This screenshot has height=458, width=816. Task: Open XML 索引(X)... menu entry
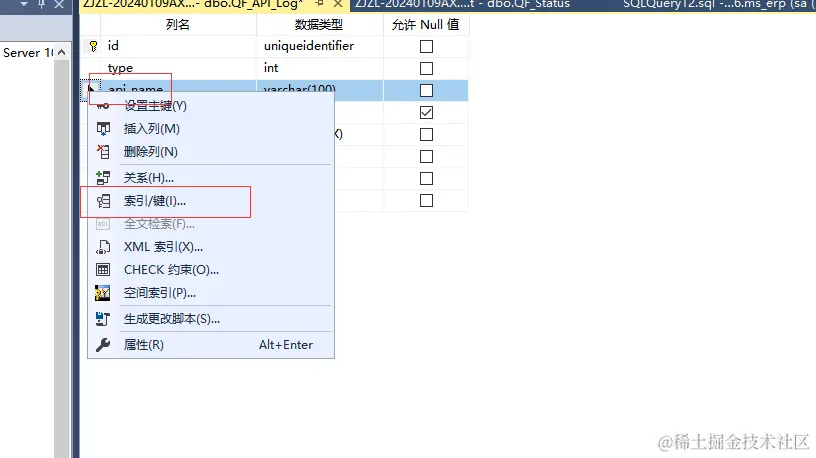[x=211, y=247]
